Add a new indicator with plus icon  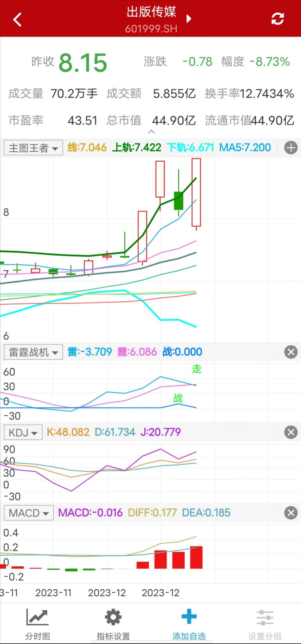coord(291,148)
